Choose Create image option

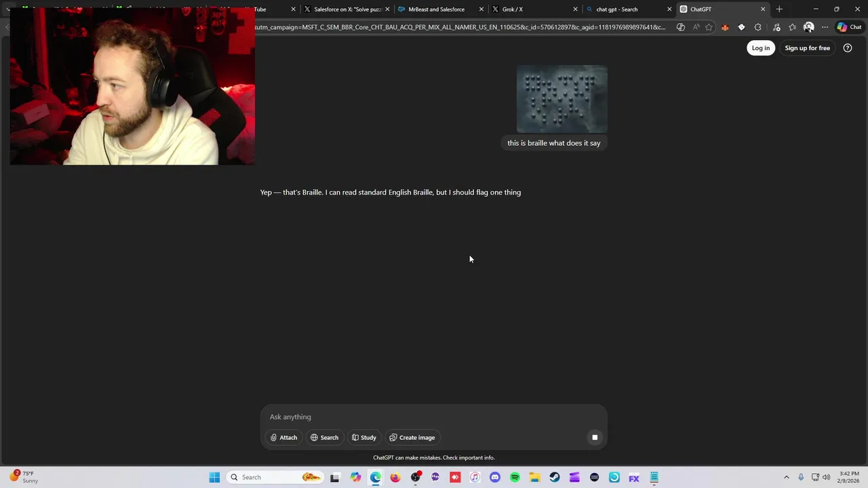(412, 437)
